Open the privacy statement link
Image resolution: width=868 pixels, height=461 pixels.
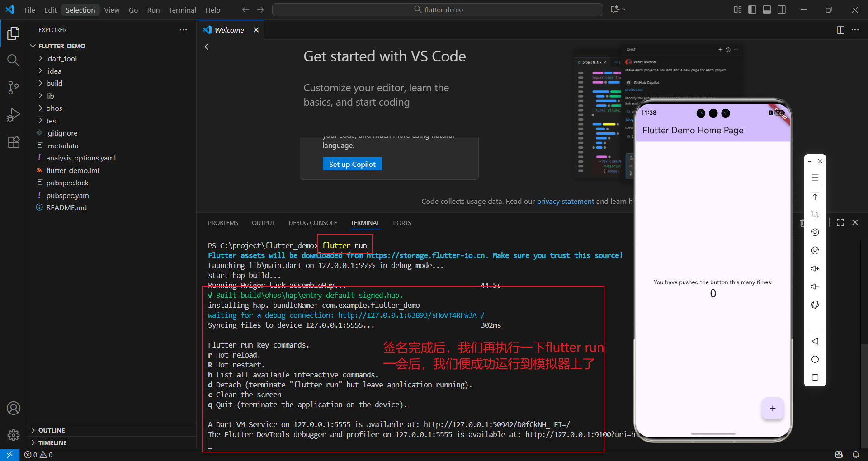(565, 201)
